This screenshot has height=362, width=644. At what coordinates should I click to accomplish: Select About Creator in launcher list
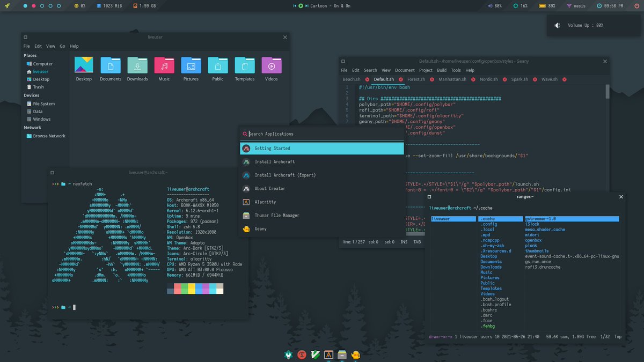pyautogui.click(x=322, y=189)
